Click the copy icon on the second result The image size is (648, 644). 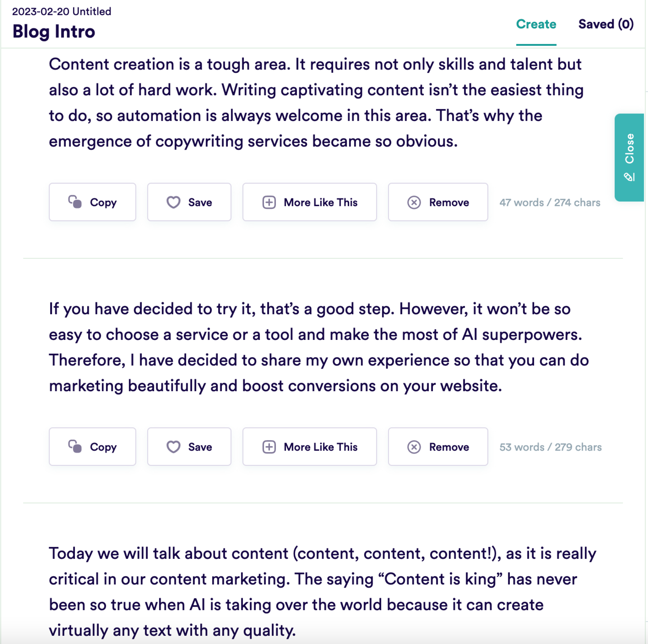point(75,446)
